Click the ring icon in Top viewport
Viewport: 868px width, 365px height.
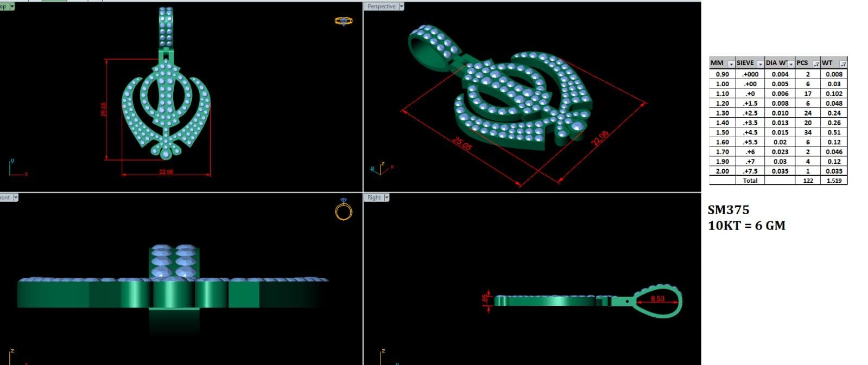pyautogui.click(x=343, y=21)
